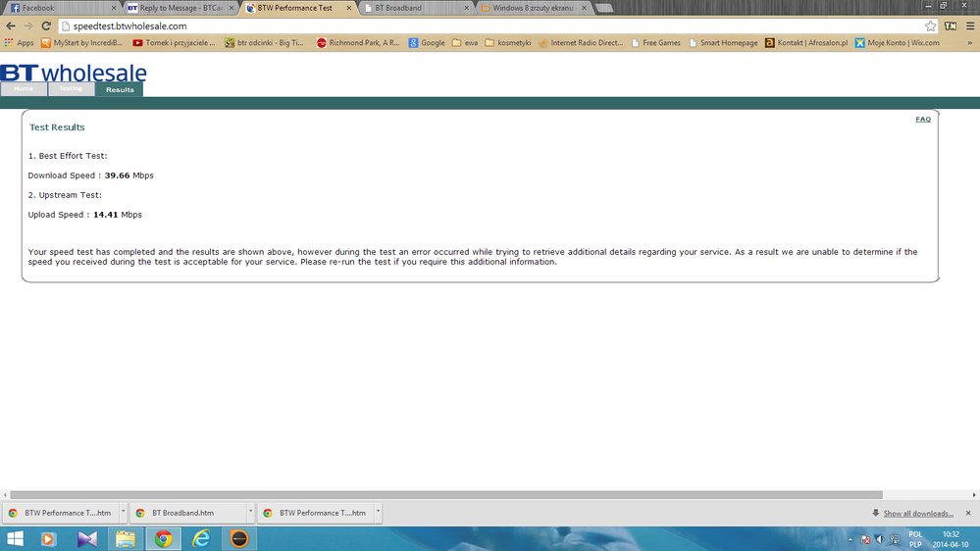Open MyStart by IncrediB... bookmark
The height and width of the screenshot is (551, 980).
[81, 43]
